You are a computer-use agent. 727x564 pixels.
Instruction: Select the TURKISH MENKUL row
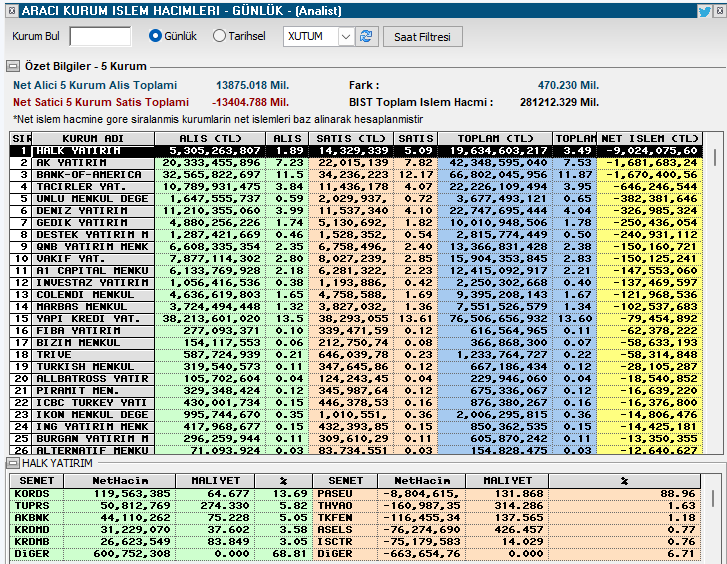coord(356,366)
